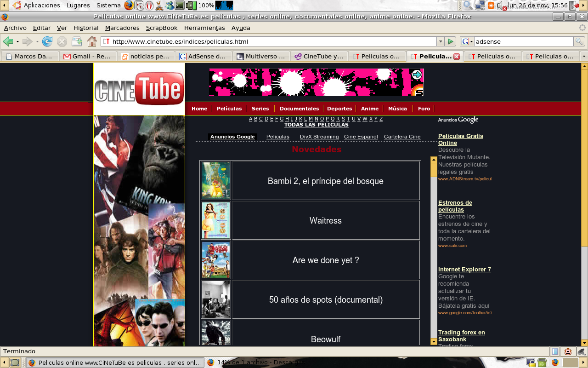Open the Marcadores menu

122,28
